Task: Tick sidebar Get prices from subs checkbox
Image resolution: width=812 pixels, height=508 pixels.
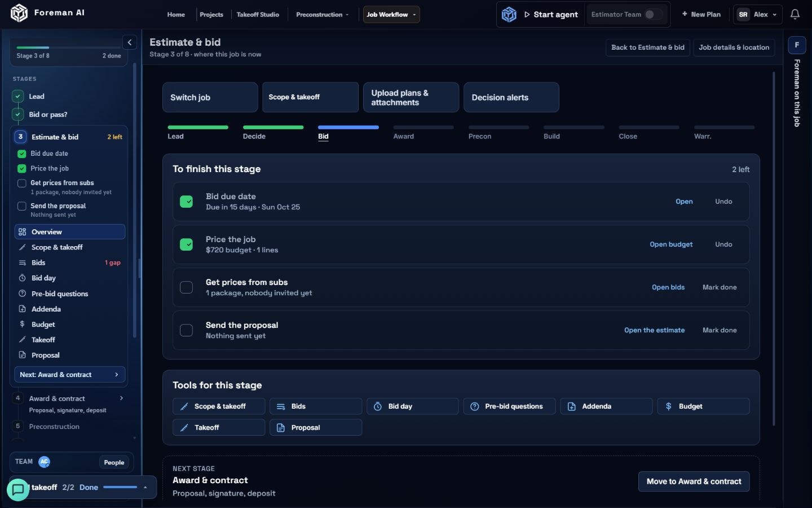Action: (22, 183)
